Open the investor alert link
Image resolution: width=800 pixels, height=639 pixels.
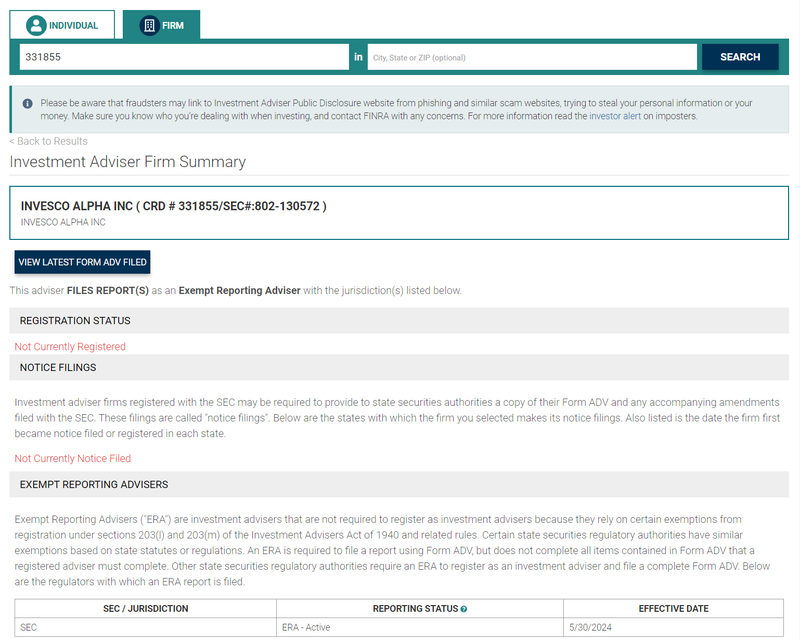click(615, 116)
